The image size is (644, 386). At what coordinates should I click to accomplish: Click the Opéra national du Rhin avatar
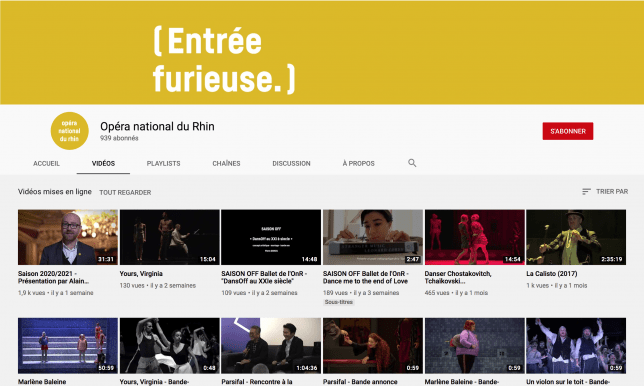(69, 131)
